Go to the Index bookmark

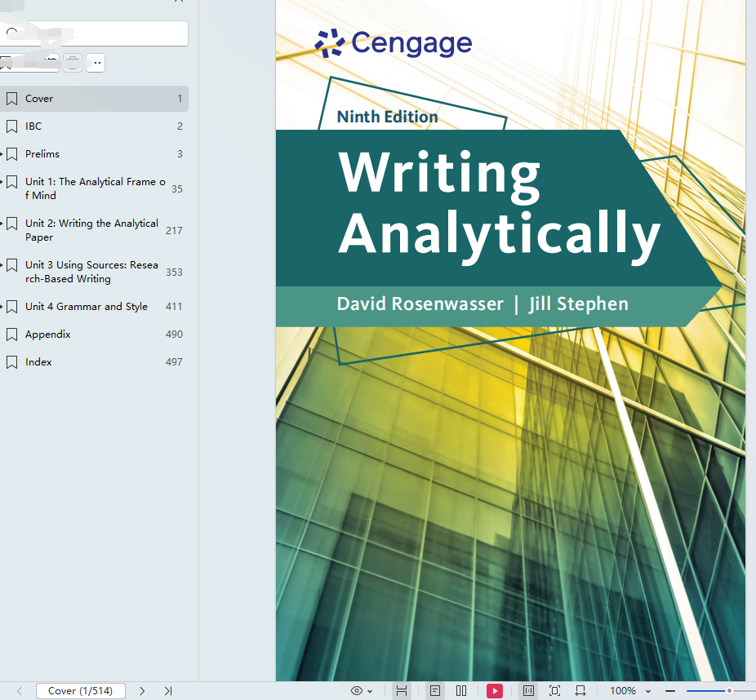(x=94, y=362)
